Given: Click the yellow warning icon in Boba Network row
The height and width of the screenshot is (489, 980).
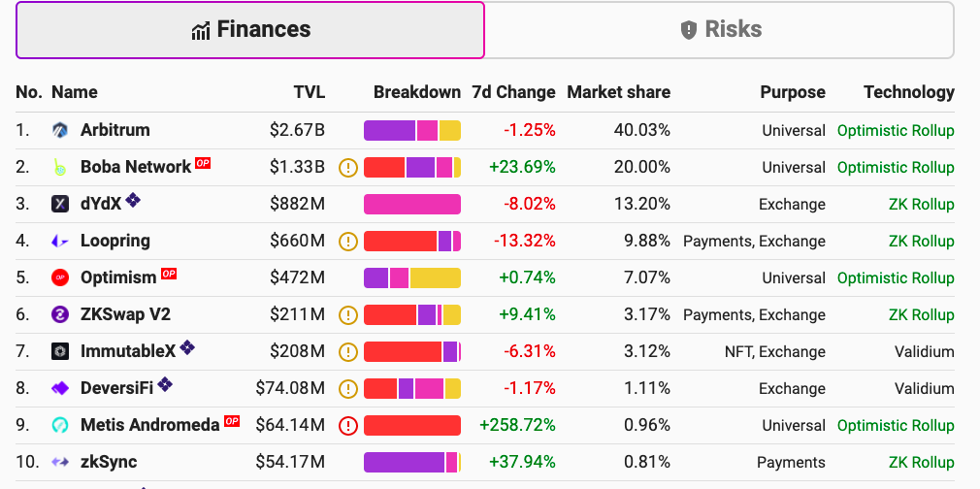Looking at the screenshot, I should click(348, 168).
